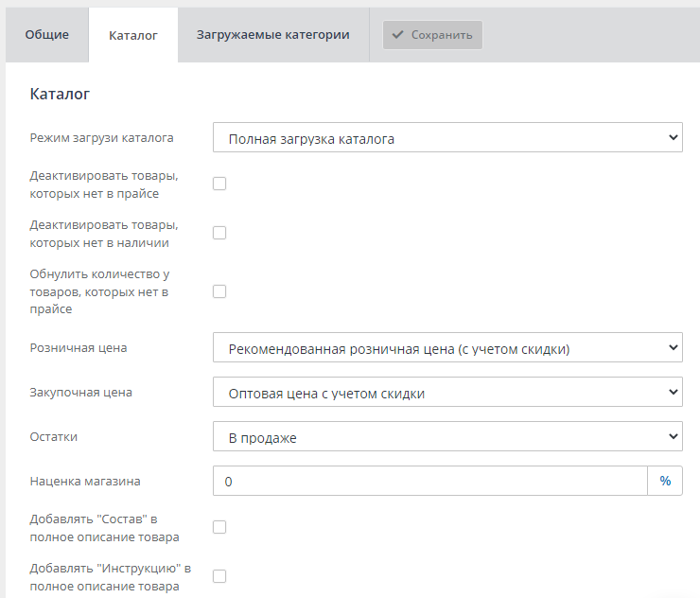The image size is (700, 598).
Task: Toggle deactivating products not in stock
Action: click(x=219, y=233)
